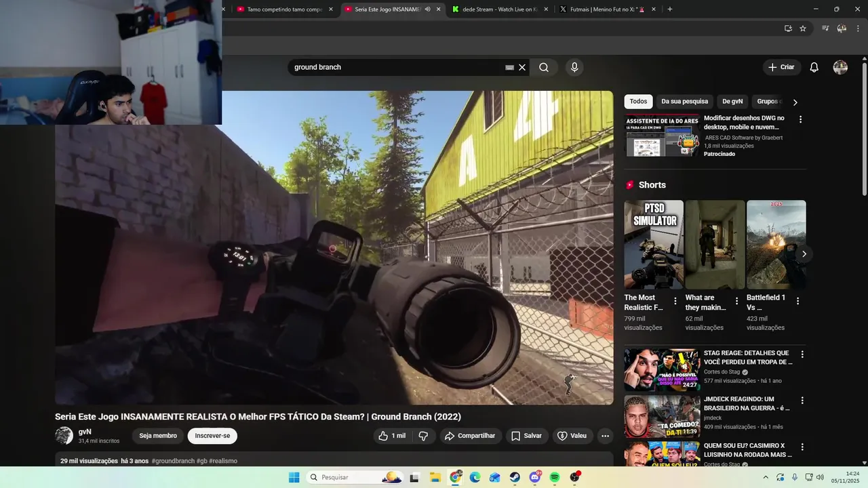Open the Chrome profile icon in the toolbar

(842, 28)
